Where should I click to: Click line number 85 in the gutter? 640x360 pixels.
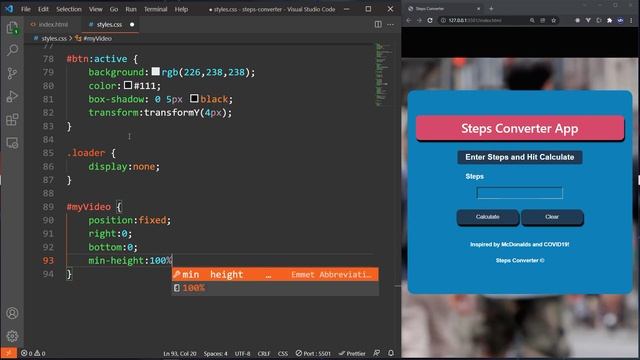48,153
